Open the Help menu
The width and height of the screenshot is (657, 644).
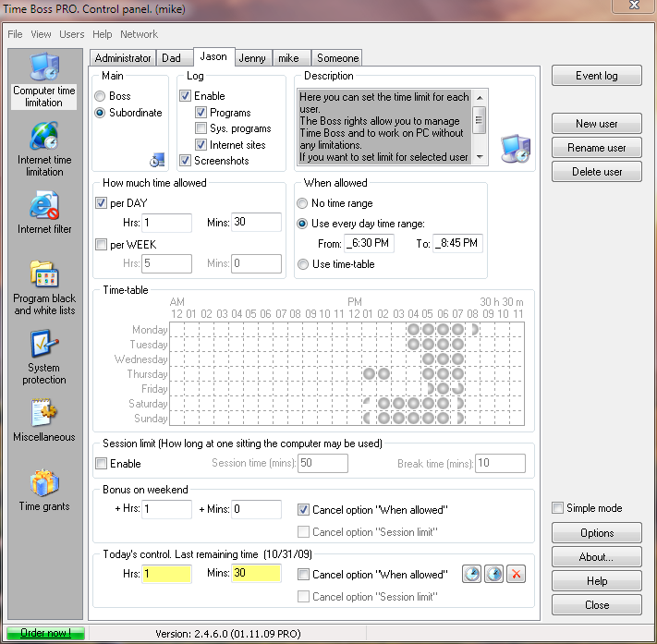(103, 34)
